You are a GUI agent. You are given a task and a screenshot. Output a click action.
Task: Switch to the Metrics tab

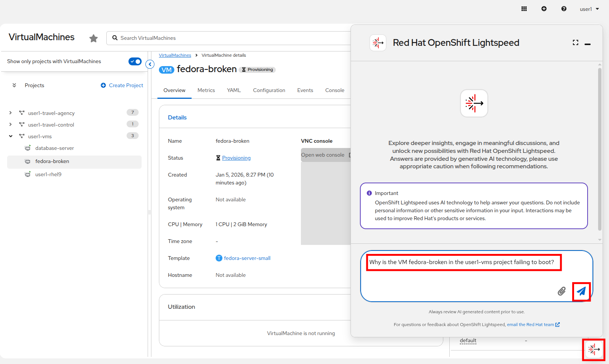[206, 90]
